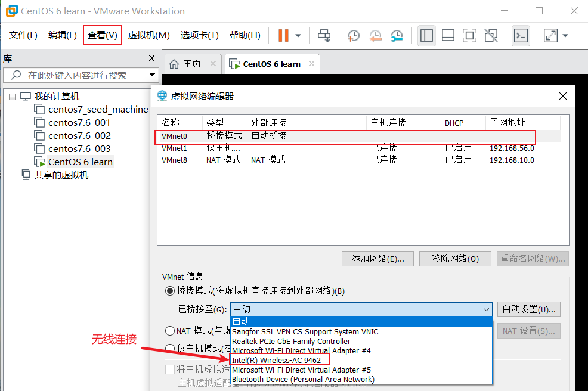Enter full screen mode icon

[469, 36]
